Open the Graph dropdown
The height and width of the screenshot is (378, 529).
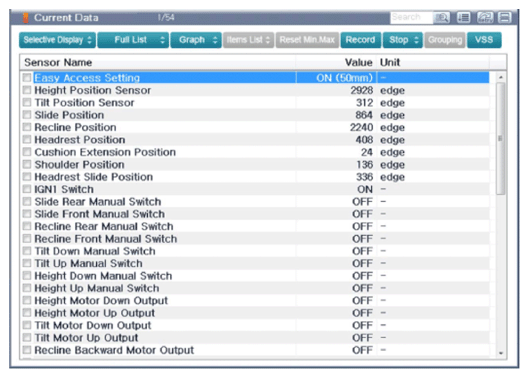coord(196,40)
